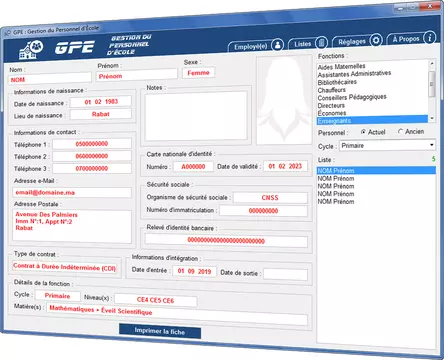Image resolution: width=444 pixels, height=360 pixels.
Task: Click the employee photo placeholder
Action: coord(284,100)
